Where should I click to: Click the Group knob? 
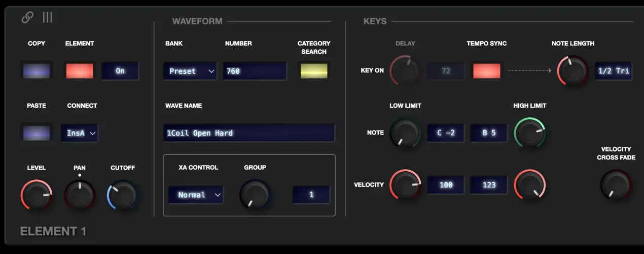(x=255, y=195)
